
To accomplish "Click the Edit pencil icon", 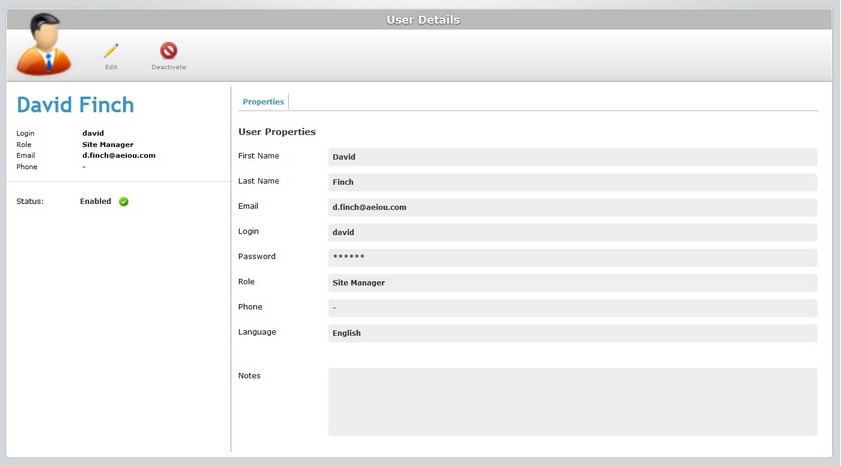I will 111,51.
